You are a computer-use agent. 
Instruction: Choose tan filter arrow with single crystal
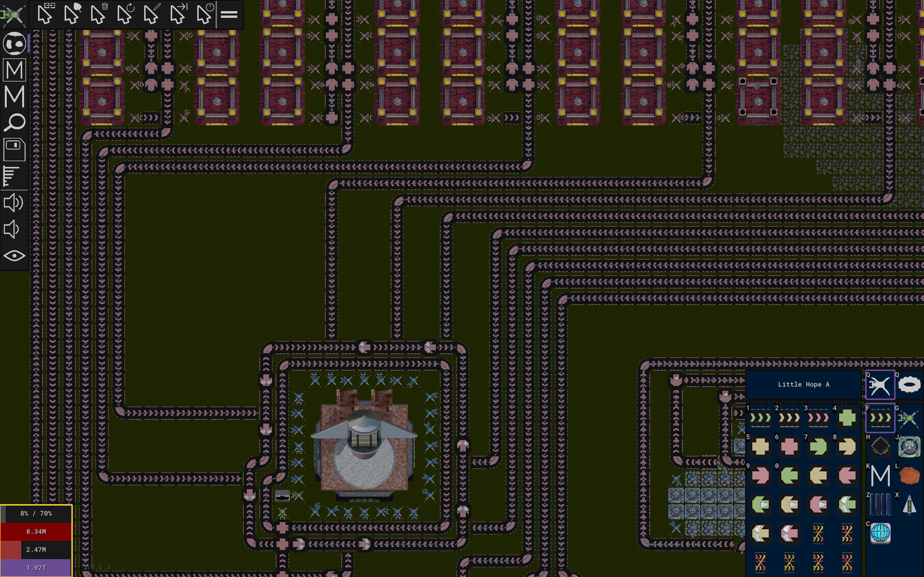point(789,504)
